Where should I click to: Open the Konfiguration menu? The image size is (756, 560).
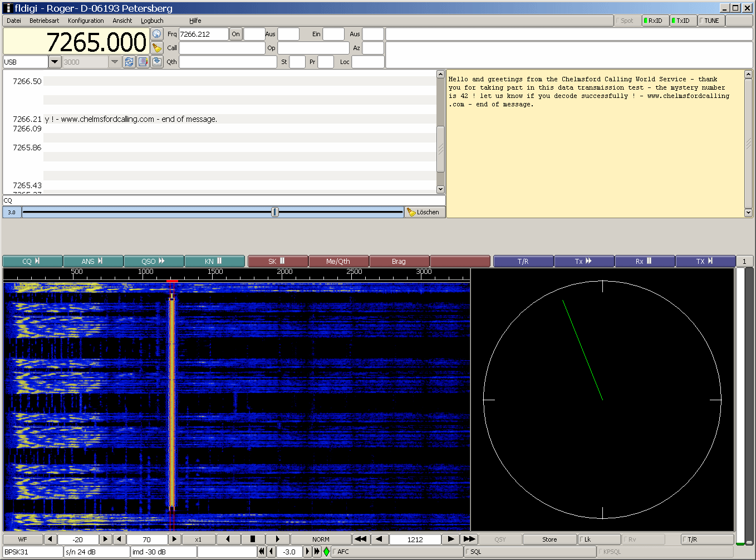click(86, 21)
